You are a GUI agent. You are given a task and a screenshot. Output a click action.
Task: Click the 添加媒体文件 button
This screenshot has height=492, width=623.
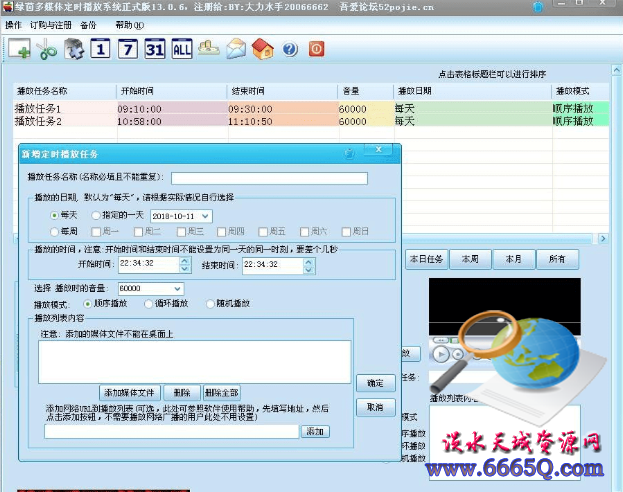[130, 393]
